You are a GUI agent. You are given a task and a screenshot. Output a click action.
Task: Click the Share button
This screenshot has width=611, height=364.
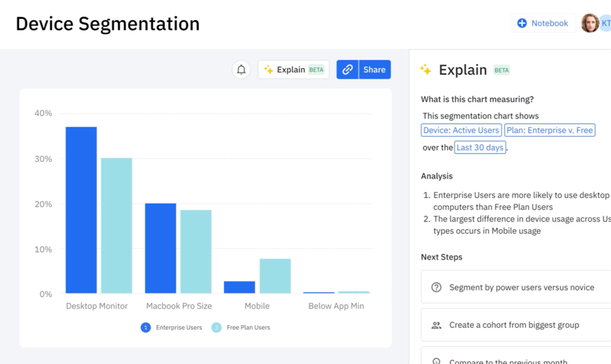click(375, 69)
